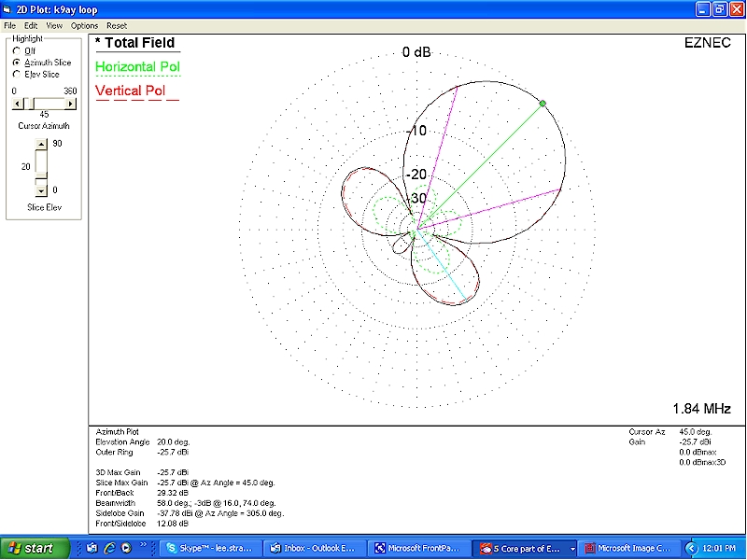Screen dimensions: 747x560
Task: Open the View menu
Action: 54,25
